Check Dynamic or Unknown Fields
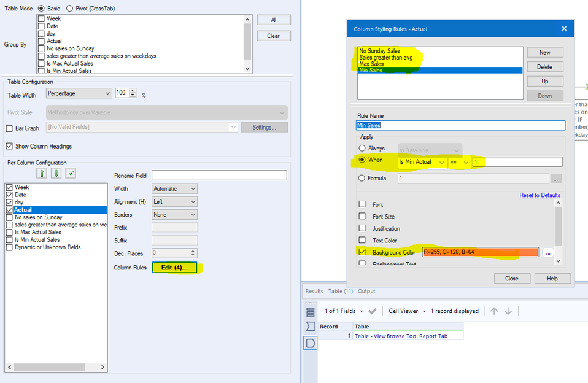 click(x=9, y=247)
